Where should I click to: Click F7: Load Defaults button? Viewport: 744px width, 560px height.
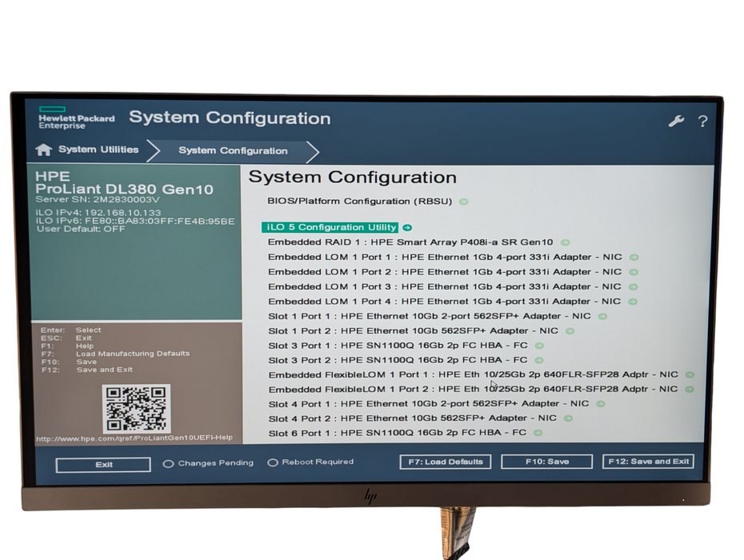(x=445, y=462)
